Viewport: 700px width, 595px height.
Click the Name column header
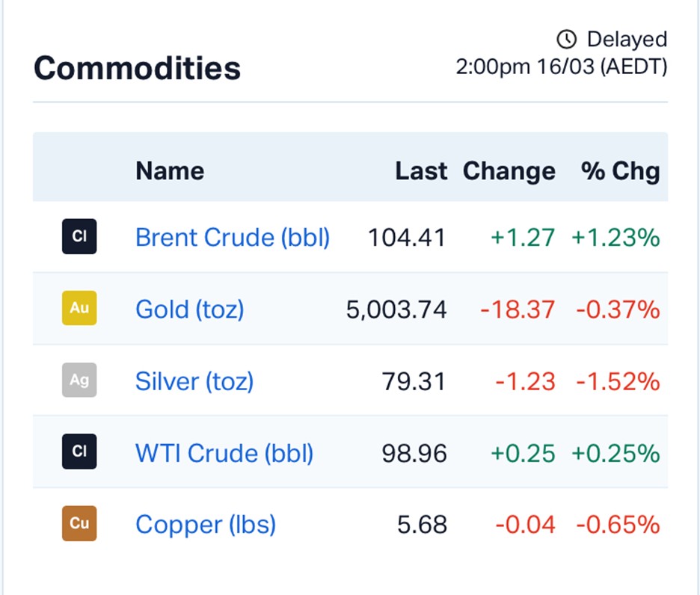(x=170, y=171)
